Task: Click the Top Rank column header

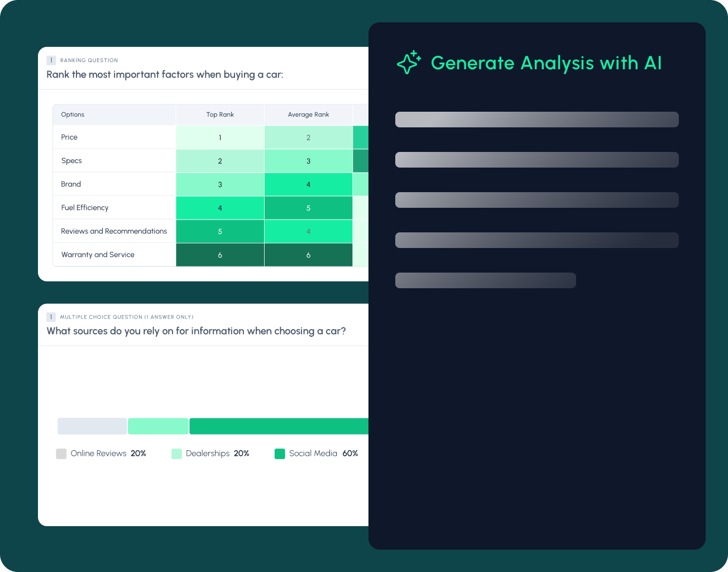Action: tap(220, 115)
